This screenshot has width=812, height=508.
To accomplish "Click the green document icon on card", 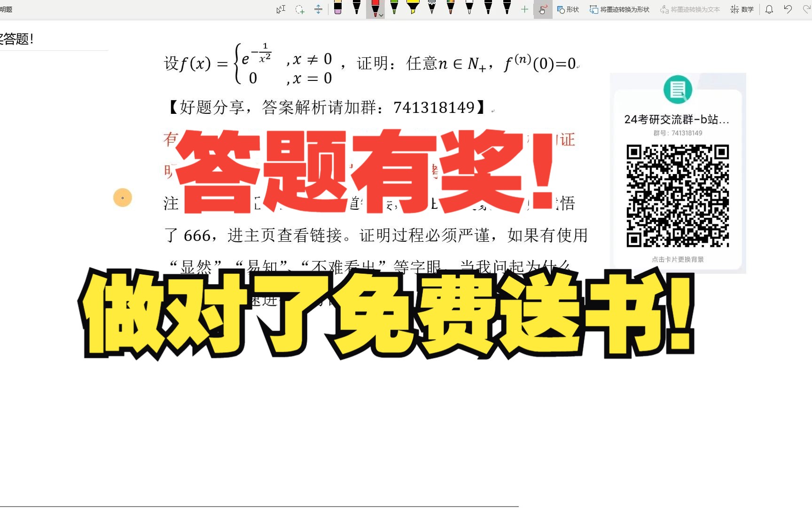I will [x=678, y=89].
